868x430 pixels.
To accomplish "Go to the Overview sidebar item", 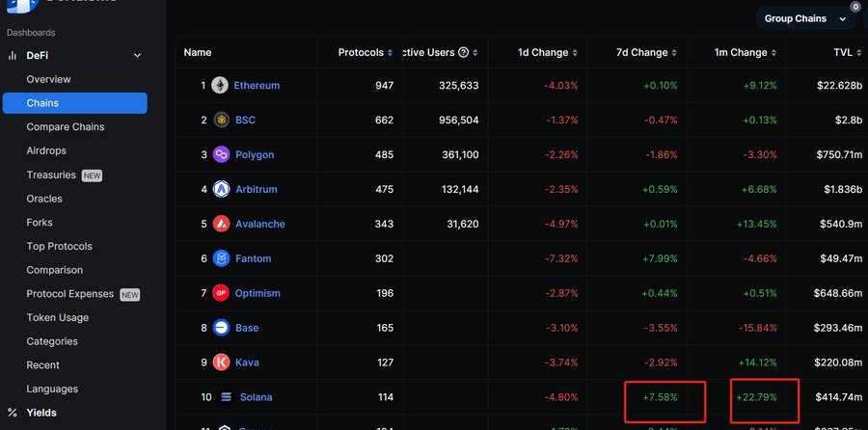I will [48, 79].
